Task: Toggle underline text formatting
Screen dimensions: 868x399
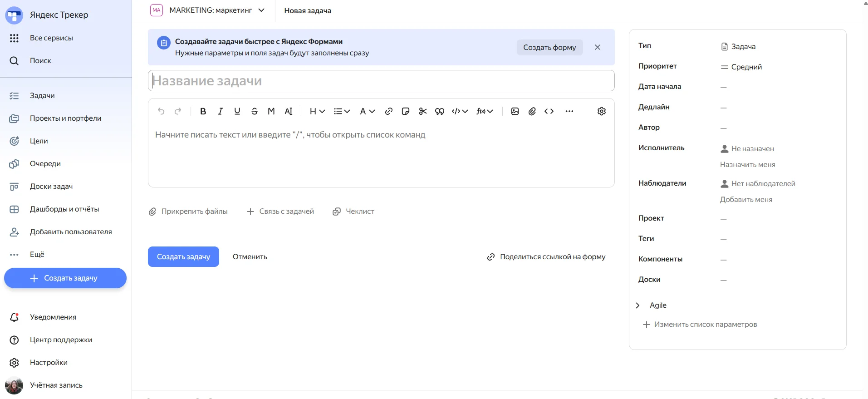Action: tap(237, 111)
